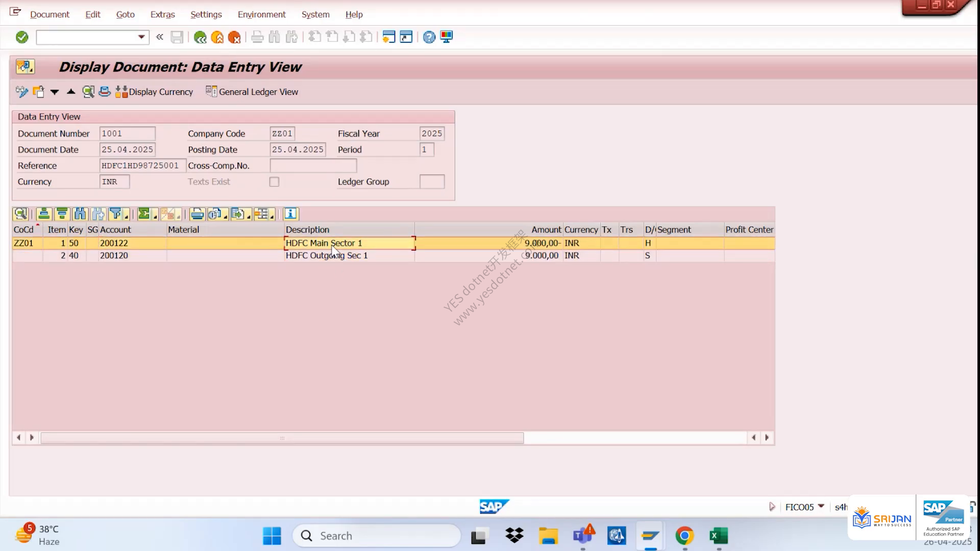Screen dimensions: 980x551
Task: Select the row with account 200120
Action: [393, 256]
